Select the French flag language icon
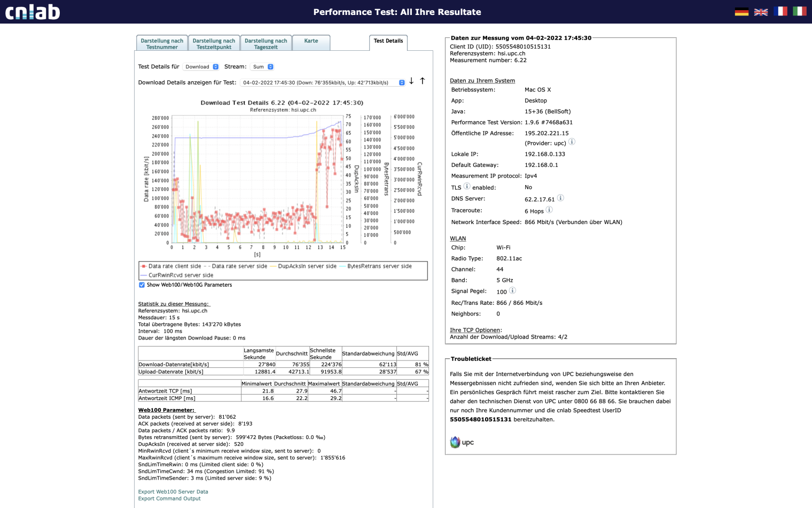812x508 pixels. (780, 11)
